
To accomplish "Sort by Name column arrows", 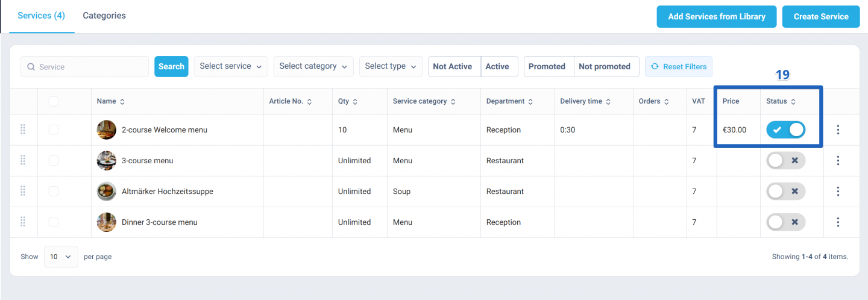I will coord(122,102).
